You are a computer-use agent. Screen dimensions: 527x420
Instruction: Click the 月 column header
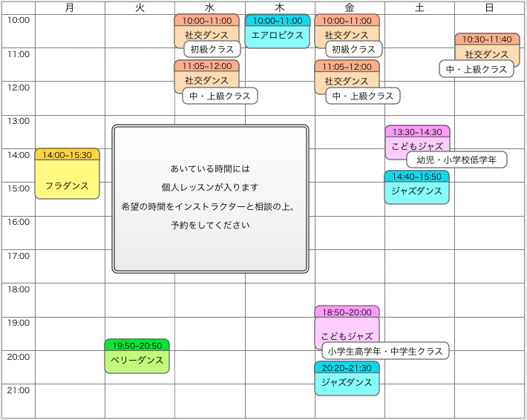pos(70,7)
